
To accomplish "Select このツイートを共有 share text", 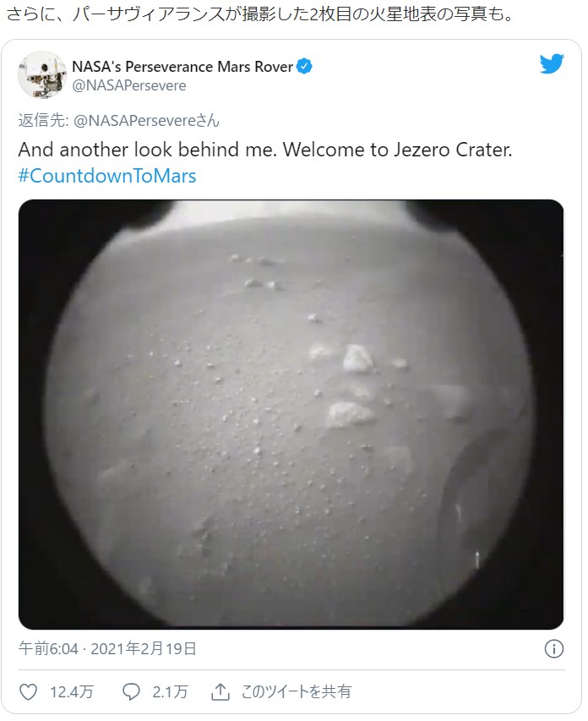I will point(297,691).
